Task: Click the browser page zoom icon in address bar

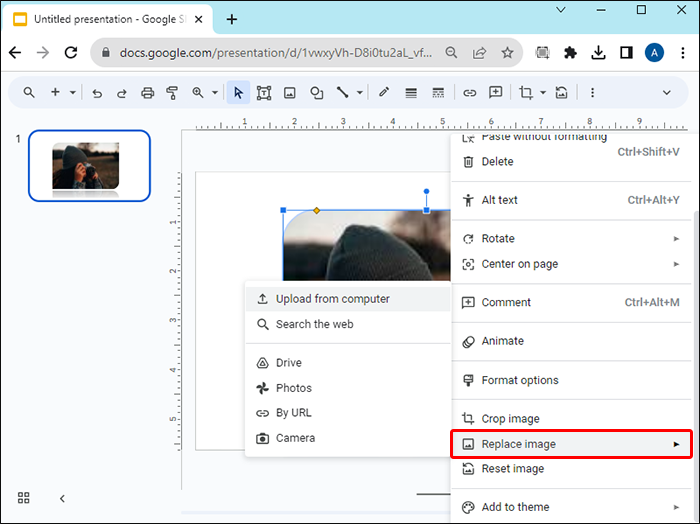Action: click(451, 53)
